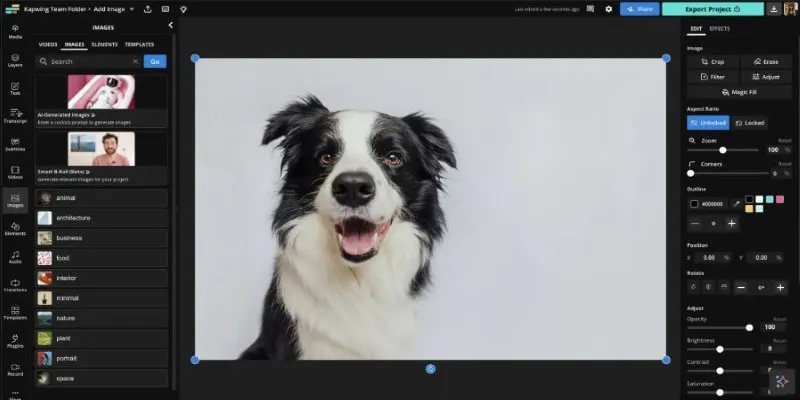Click the image search input field
Screen dimensions: 800x400
click(90, 61)
